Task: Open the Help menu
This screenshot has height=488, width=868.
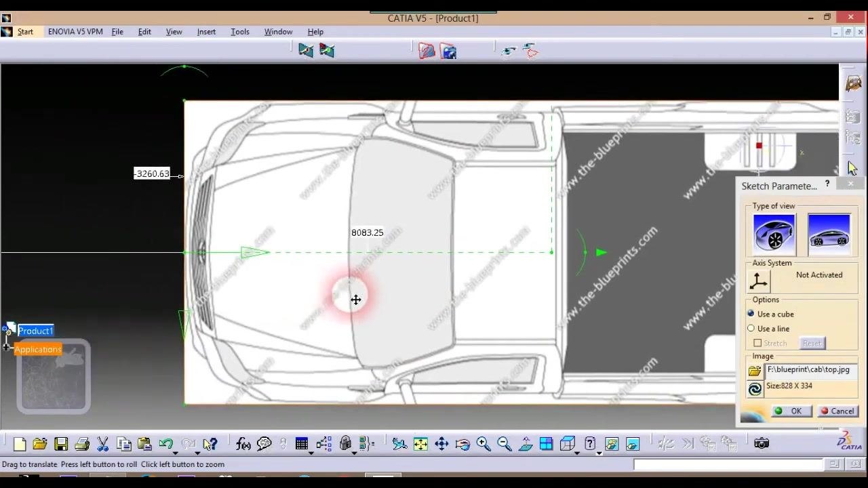Action: [315, 32]
